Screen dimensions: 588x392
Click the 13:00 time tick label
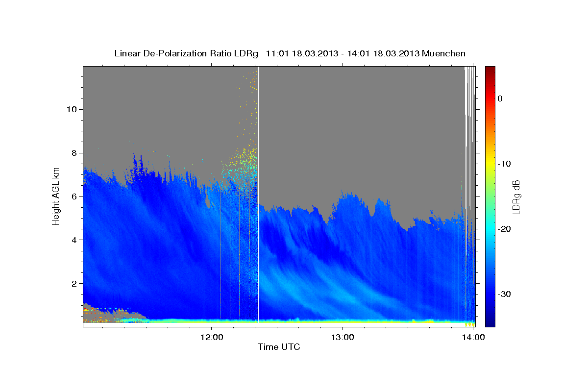pyautogui.click(x=342, y=337)
